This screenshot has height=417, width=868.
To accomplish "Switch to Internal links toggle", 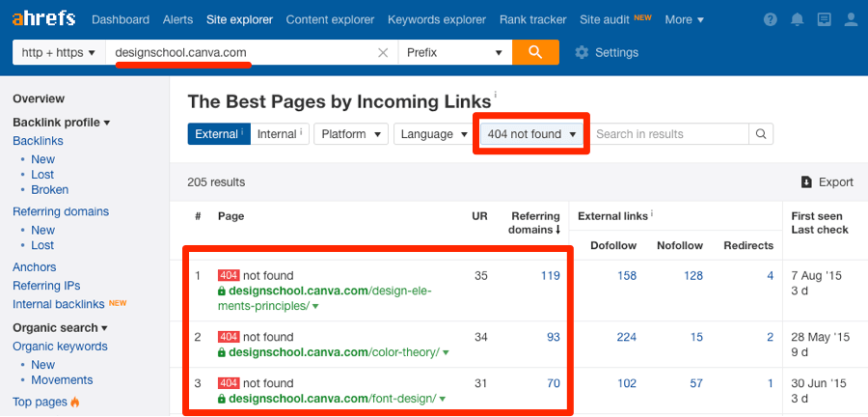I will (x=280, y=134).
